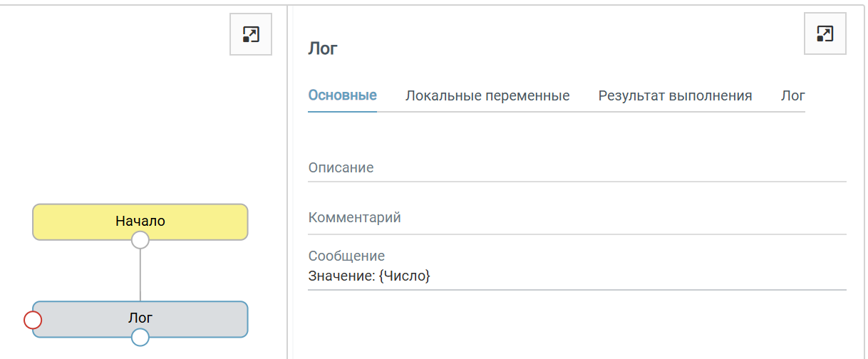The height and width of the screenshot is (359, 868).
Task: Switch to the Лог tab
Action: tap(792, 95)
